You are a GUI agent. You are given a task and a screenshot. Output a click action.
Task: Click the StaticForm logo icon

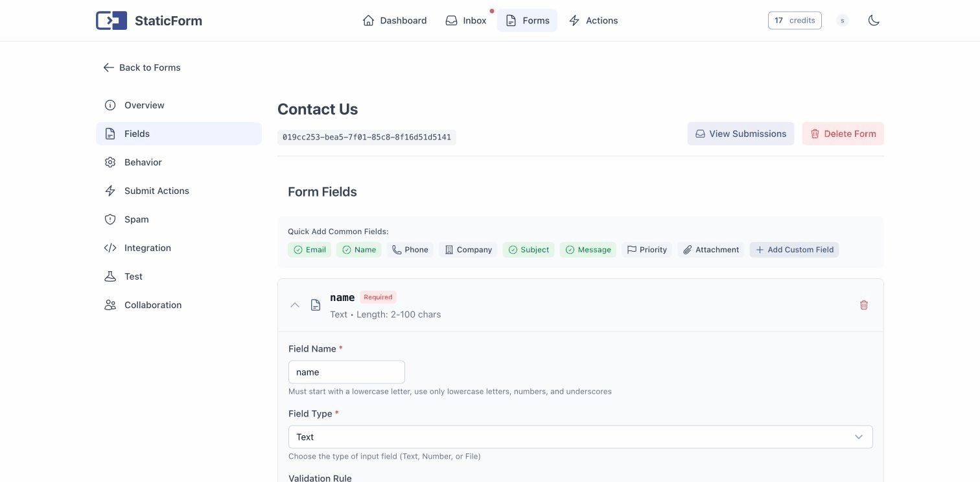(111, 20)
